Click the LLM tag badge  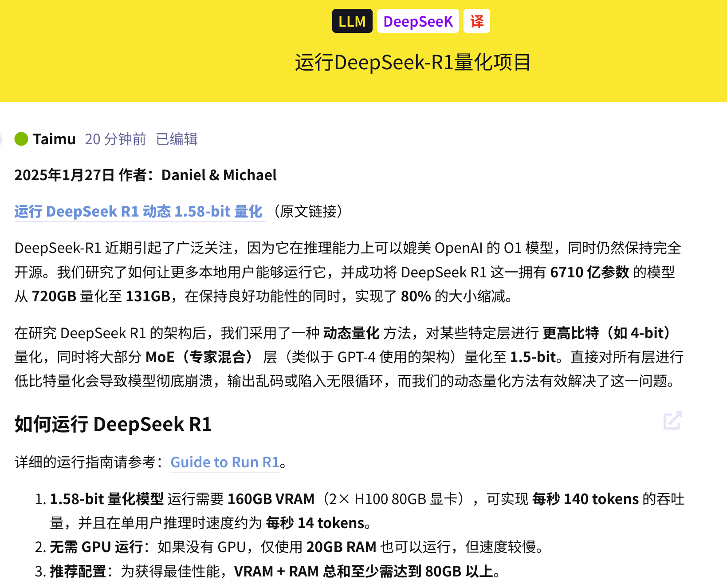[x=352, y=21]
